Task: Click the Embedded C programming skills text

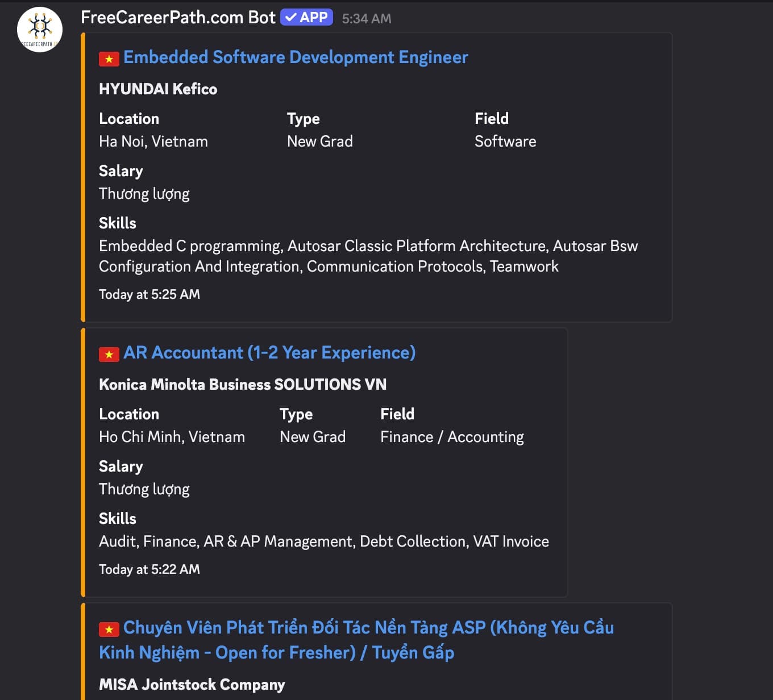Action: 368,256
